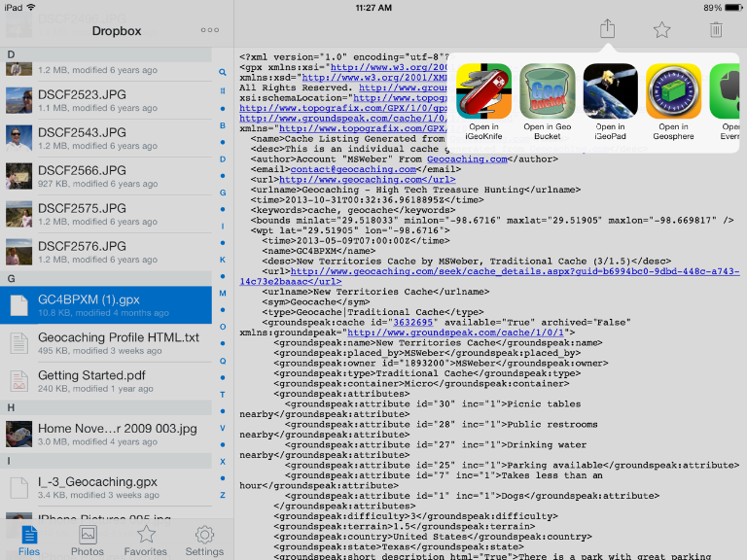
Task: Switch to the Favorites tab
Action: pyautogui.click(x=146, y=541)
